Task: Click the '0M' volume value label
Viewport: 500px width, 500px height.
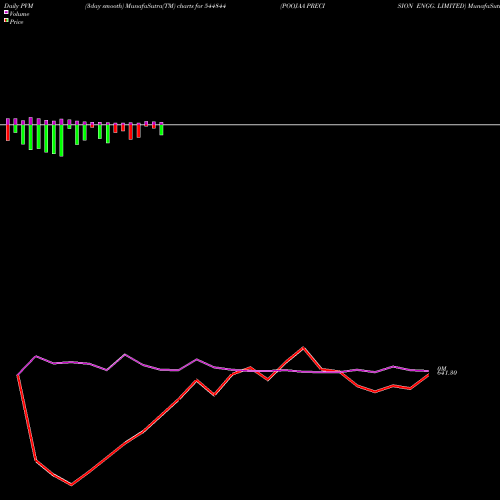Action: coord(442,369)
